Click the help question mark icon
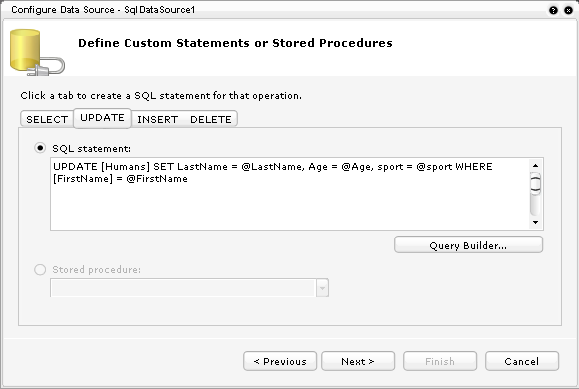The width and height of the screenshot is (579, 389). (x=553, y=10)
